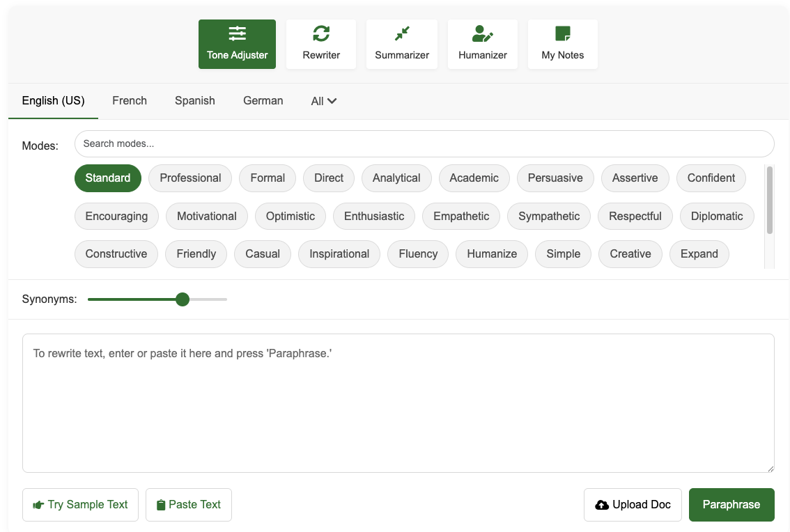Switch to the French language tab
This screenshot has height=532, width=790.
[x=130, y=101]
